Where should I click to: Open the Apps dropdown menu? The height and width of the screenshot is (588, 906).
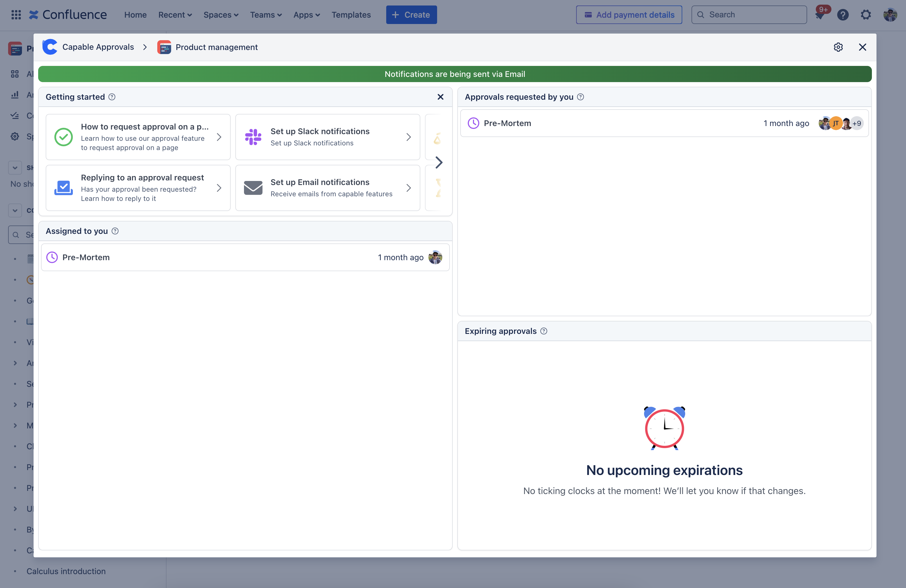pos(306,15)
